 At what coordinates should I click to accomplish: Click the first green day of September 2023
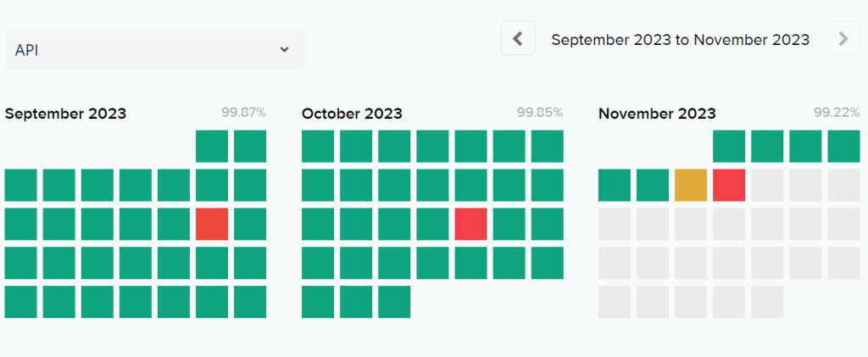point(212,146)
